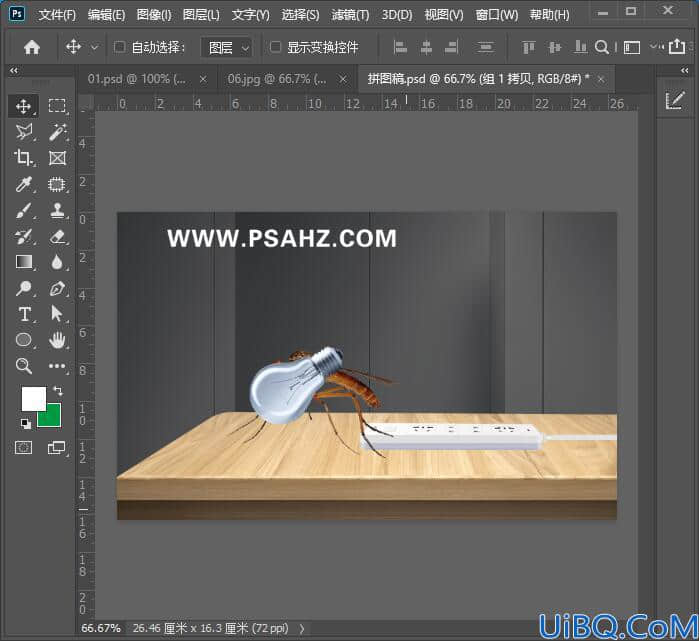
Task: Select the Patch healing tool
Action: (57, 184)
